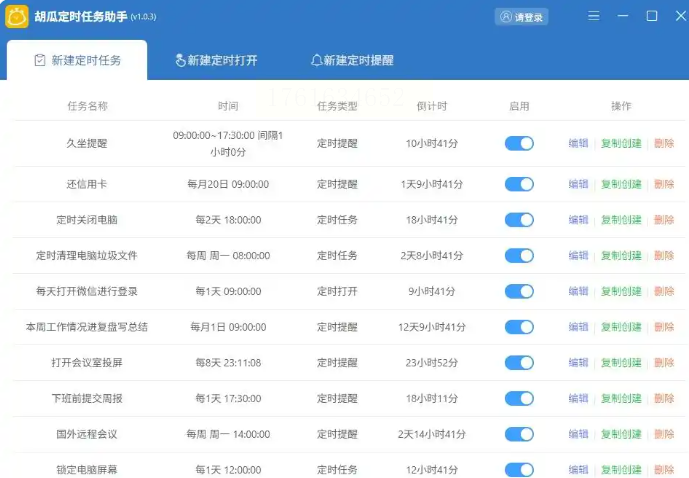The image size is (689, 478).
Task: Turn off 下班前提交周报 switch
Action: pos(519,398)
